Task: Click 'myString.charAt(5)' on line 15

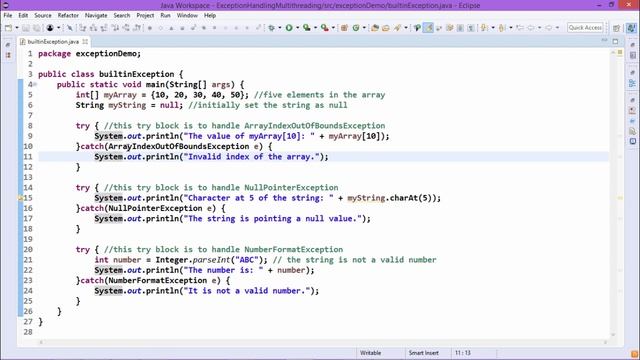Action: [391, 198]
